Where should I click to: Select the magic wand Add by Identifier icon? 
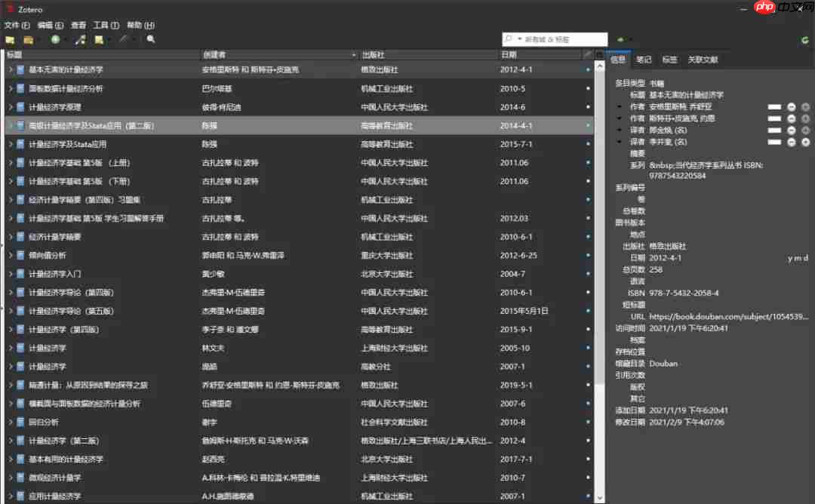[78, 38]
